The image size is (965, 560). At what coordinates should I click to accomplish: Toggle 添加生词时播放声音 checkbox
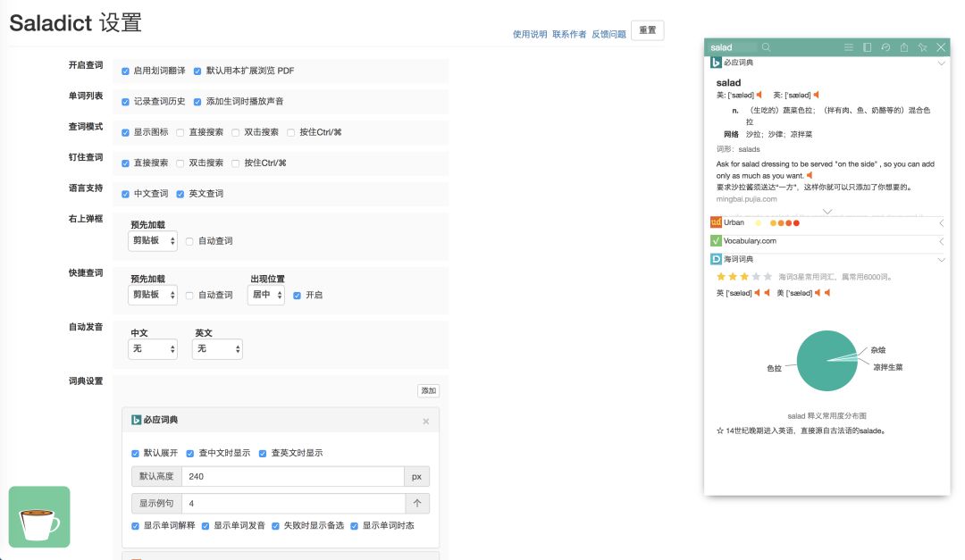[197, 102]
